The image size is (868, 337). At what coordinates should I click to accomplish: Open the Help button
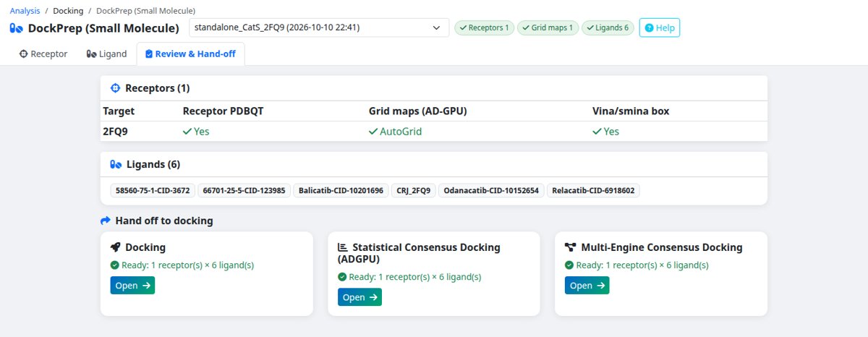(x=660, y=27)
